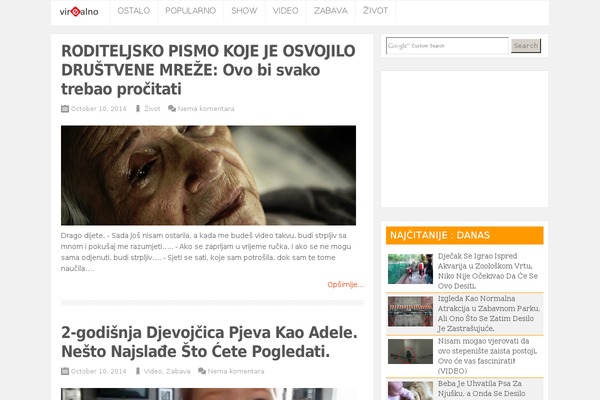Focus the Google Custom Search field
The width and height of the screenshot is (600, 400).
click(447, 46)
